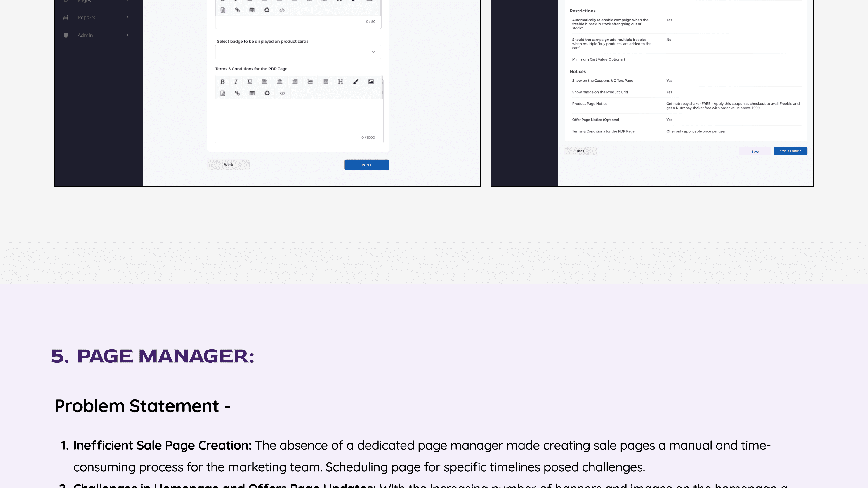Click 'Select badge to be displayed on product cards' label
This screenshot has width=868, height=488.
pos(263,41)
